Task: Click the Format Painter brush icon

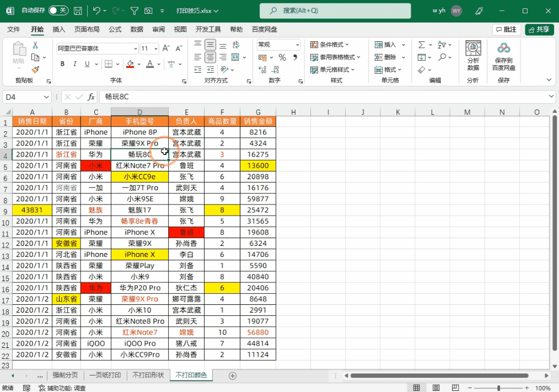Action: point(35,69)
